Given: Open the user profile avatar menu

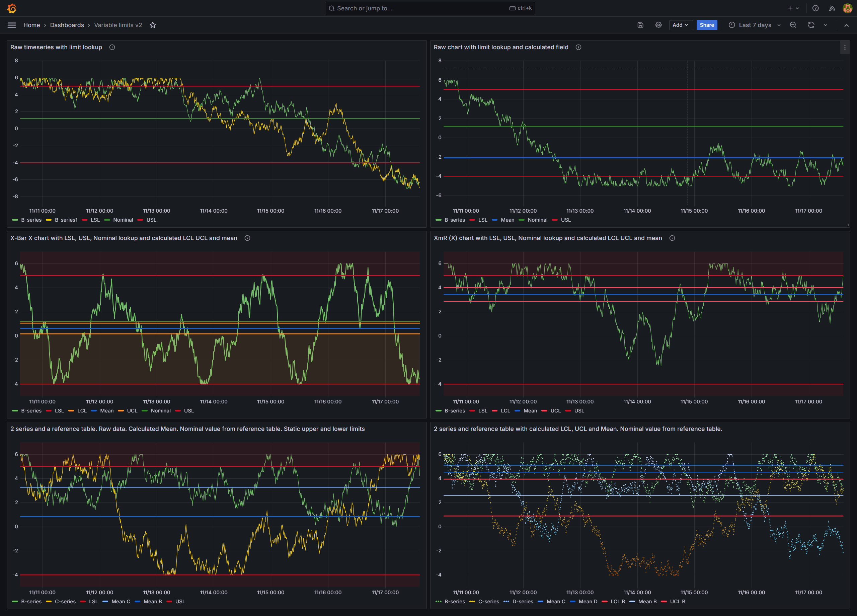Looking at the screenshot, I should tap(847, 8).
